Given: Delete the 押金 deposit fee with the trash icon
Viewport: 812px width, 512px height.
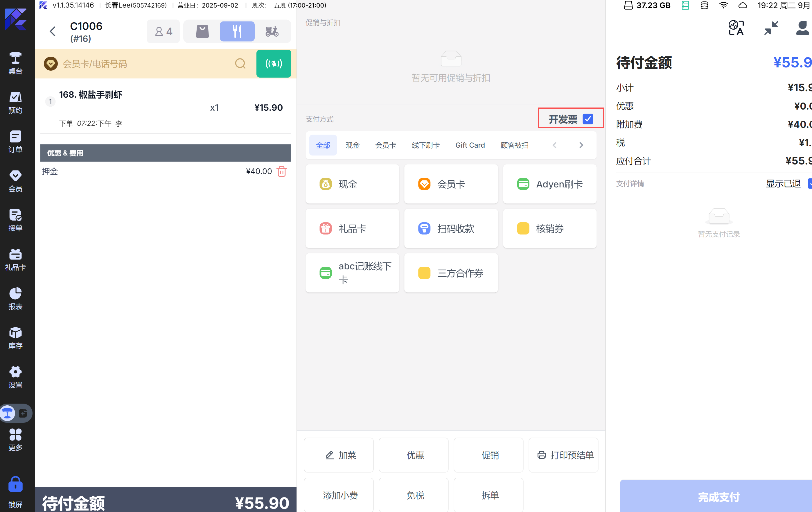Looking at the screenshot, I should [282, 171].
